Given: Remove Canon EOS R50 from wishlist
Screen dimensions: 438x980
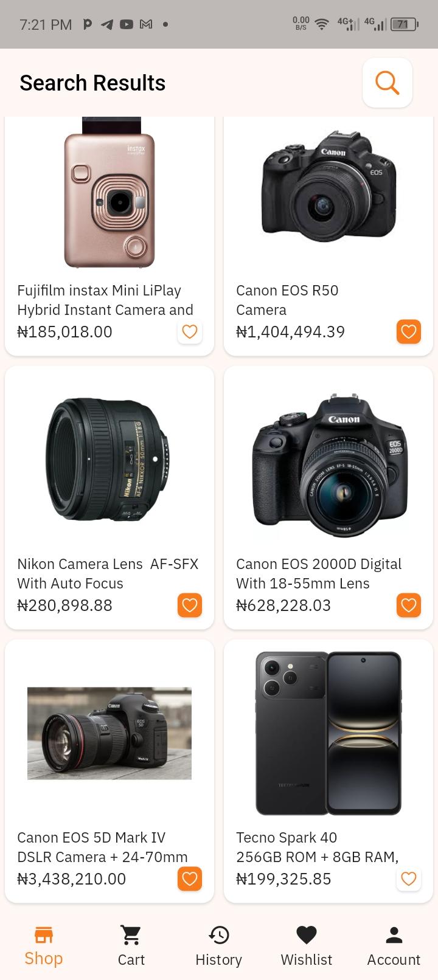Looking at the screenshot, I should 409,332.
